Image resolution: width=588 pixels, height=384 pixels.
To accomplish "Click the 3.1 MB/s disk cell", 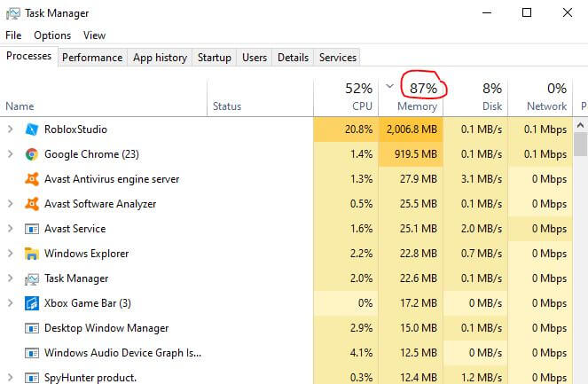I will (x=475, y=179).
